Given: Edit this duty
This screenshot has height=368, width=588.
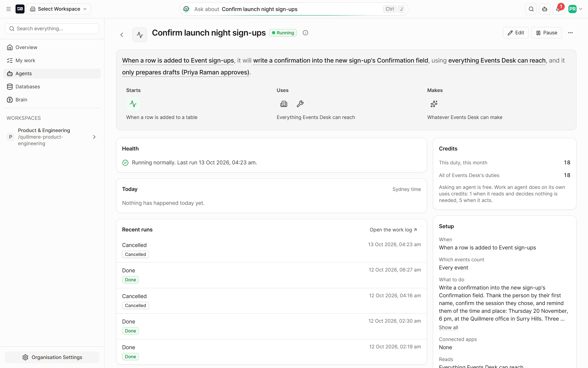Looking at the screenshot, I should [516, 33].
